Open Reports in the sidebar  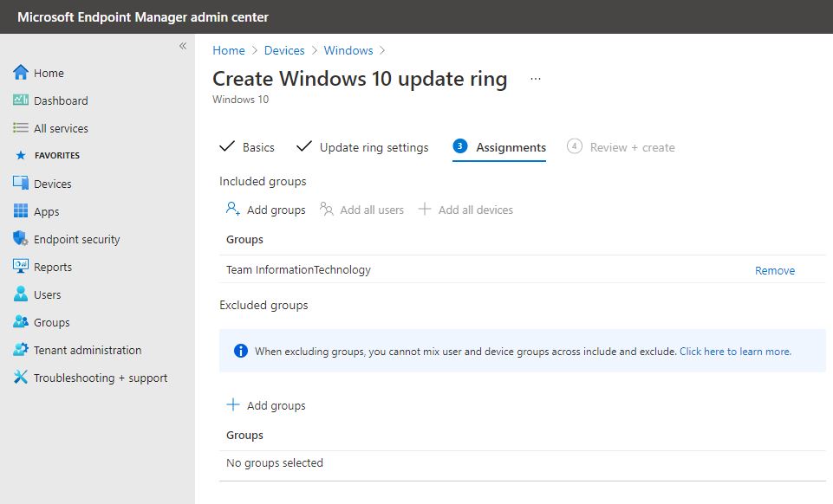[x=53, y=267]
